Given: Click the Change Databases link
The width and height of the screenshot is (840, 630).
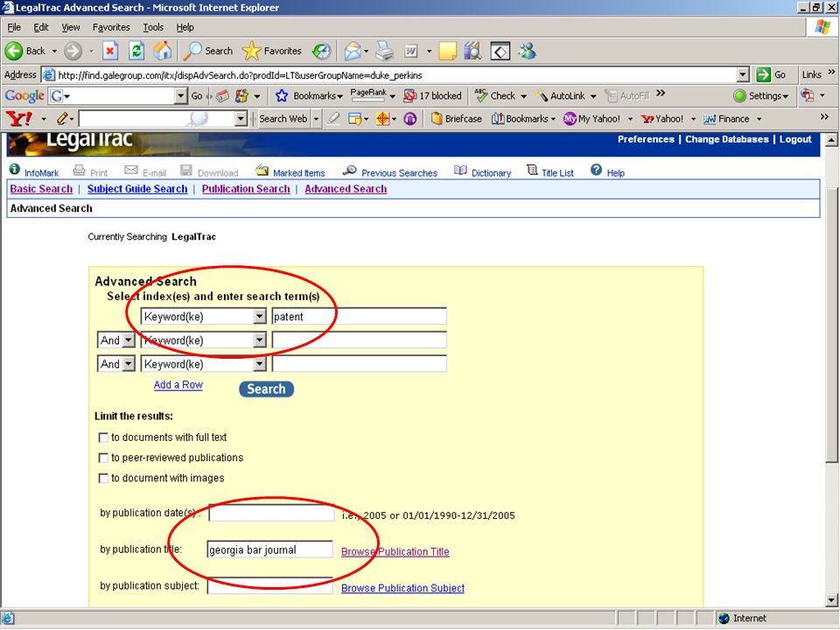Looking at the screenshot, I should coord(727,139).
